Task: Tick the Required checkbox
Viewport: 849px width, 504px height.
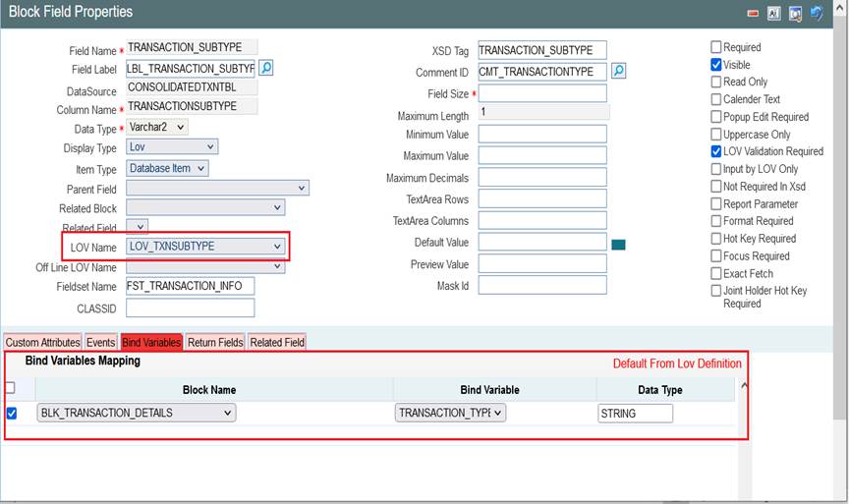Action: click(715, 47)
